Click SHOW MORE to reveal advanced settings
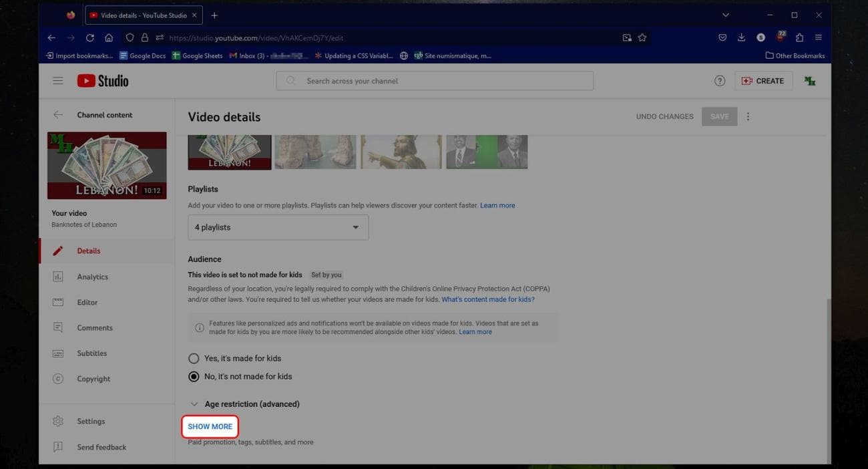This screenshot has height=469, width=868. point(210,426)
